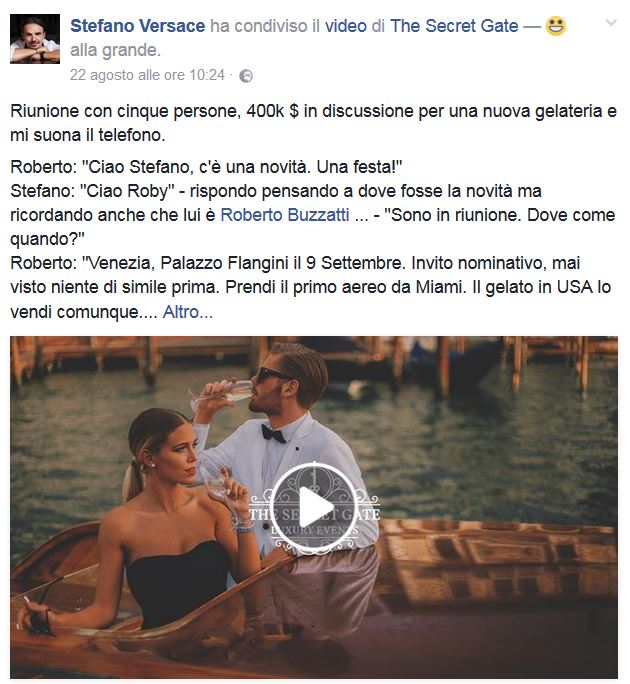This screenshot has height=684, width=630.
Task: Click the grinning emoji feeling icon
Action: pos(555,26)
